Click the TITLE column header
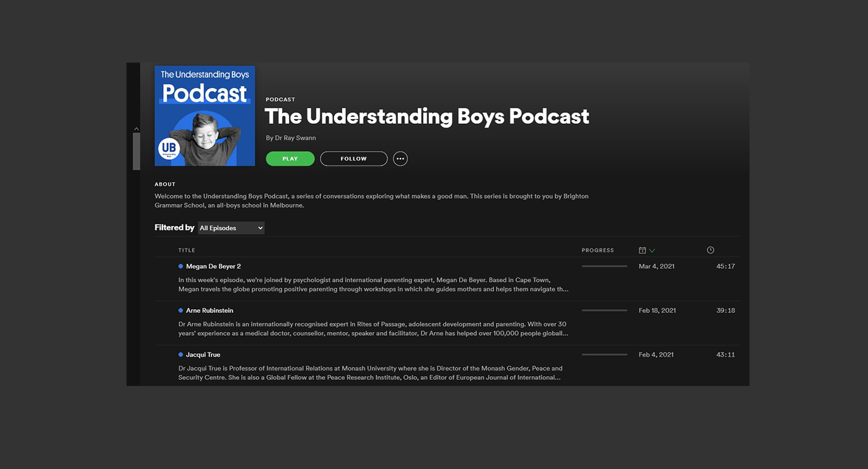868x469 pixels. coord(187,250)
